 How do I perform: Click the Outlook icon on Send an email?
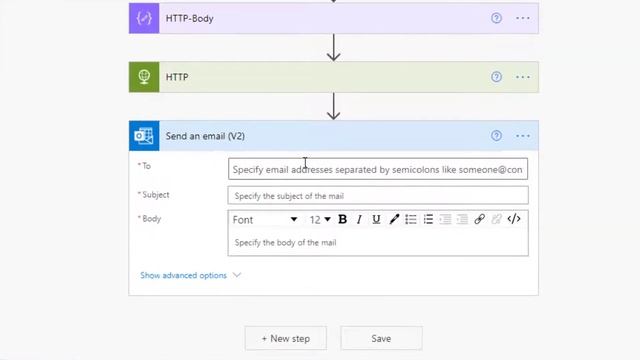(x=144, y=136)
